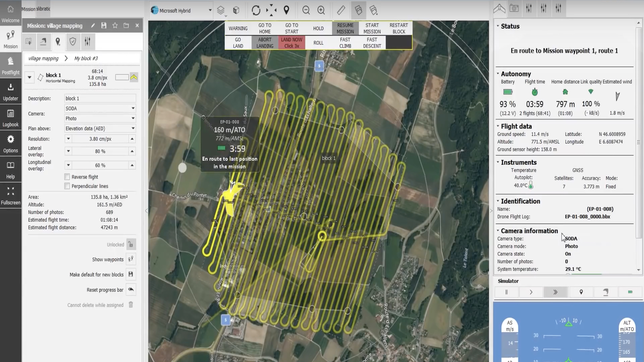Collapse the Autonomy section
644x362 pixels.
tap(498, 74)
